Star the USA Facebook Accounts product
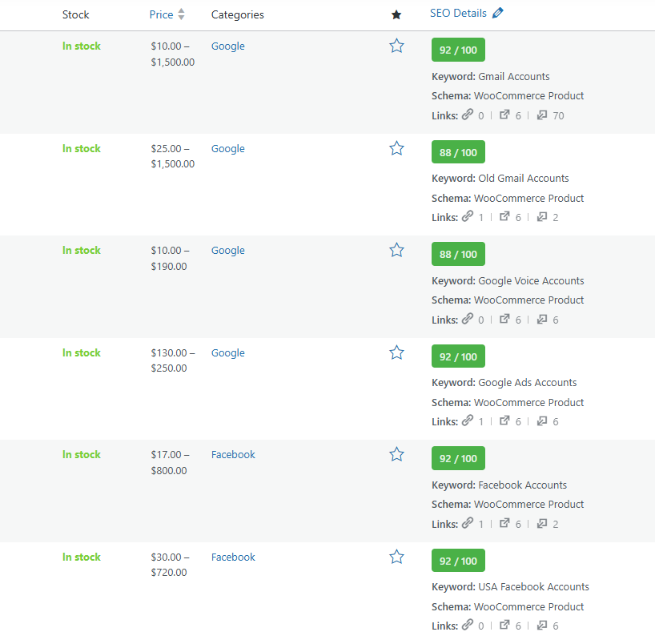The width and height of the screenshot is (655, 644). tap(396, 557)
